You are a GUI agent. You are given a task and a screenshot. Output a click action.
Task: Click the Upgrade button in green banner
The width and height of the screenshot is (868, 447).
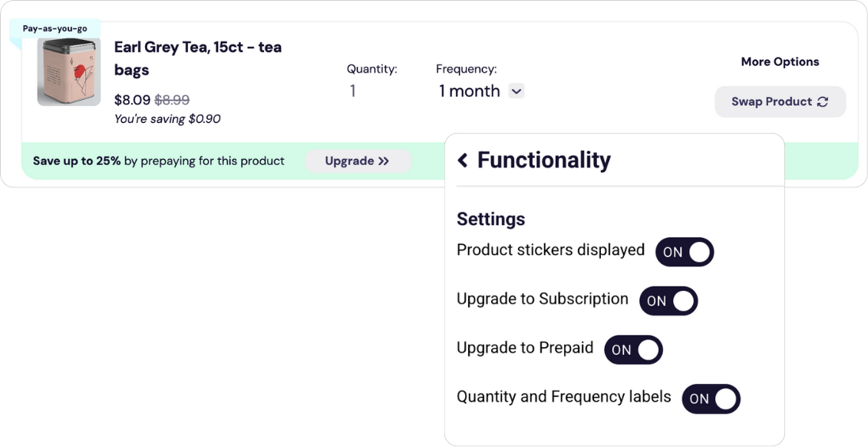coord(358,161)
